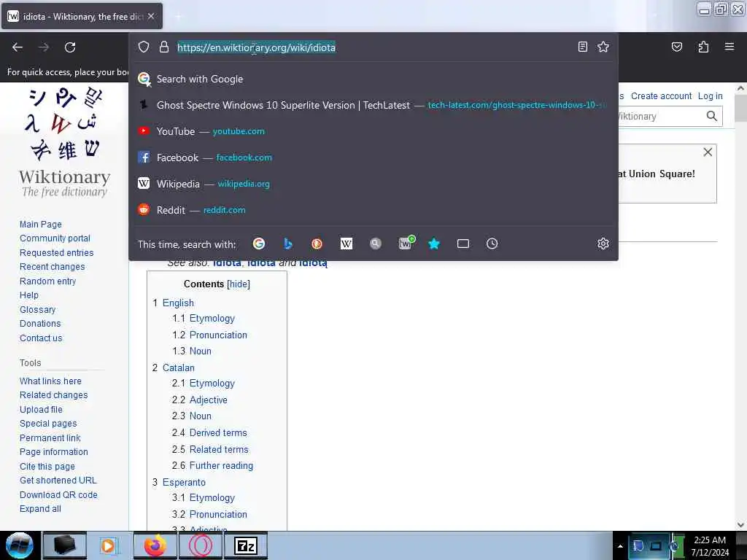Open search settings gear icon
The image size is (747, 560).
click(603, 244)
